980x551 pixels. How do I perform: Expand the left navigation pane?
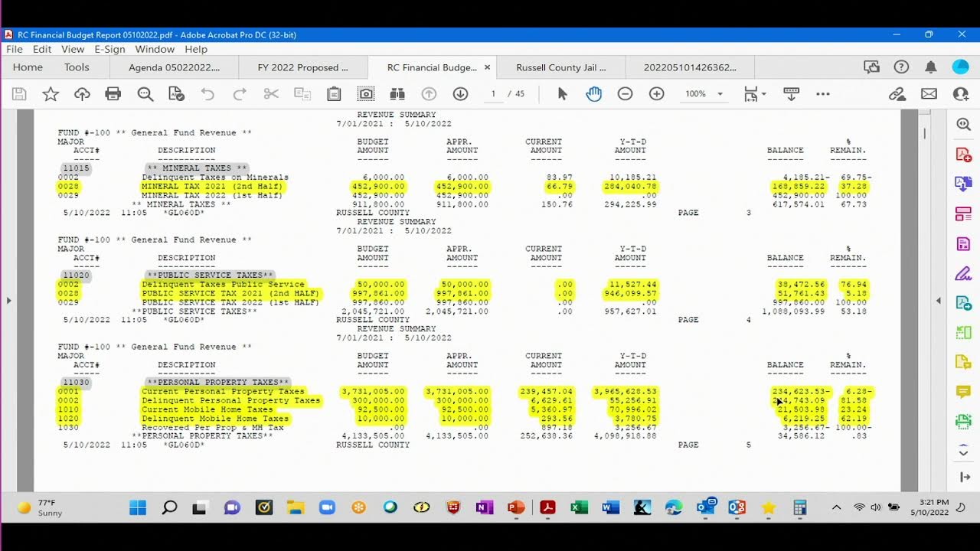point(8,301)
